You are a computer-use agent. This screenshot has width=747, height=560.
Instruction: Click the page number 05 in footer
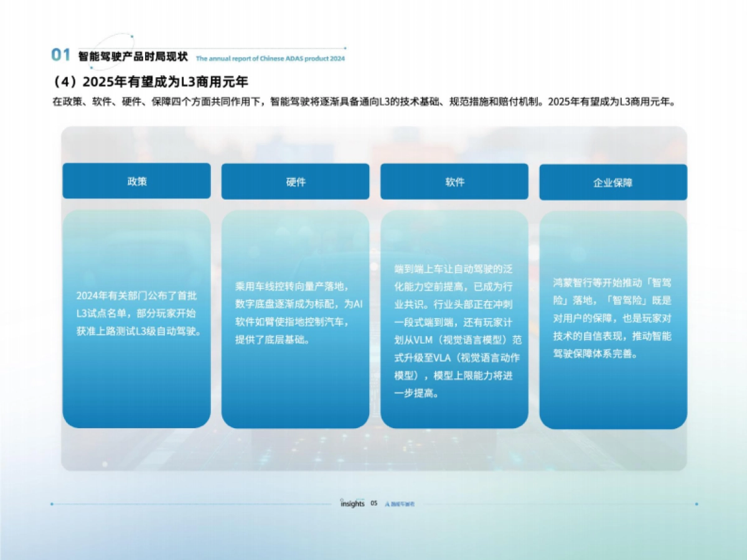coord(374,504)
